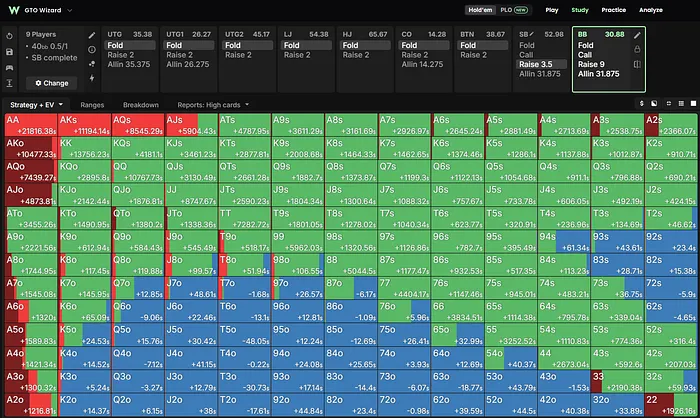Click the 87o hand cell
Screen dimensions: 700x418
(x=351, y=288)
